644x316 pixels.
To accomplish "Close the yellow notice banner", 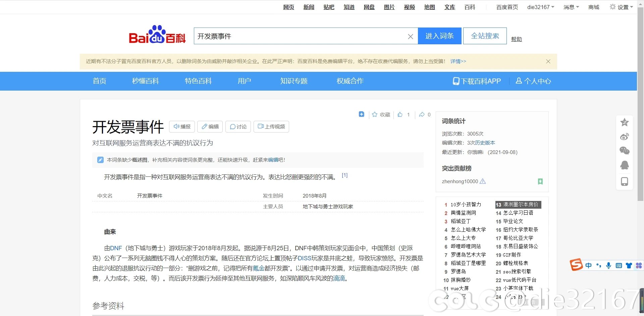I will pos(548,61).
